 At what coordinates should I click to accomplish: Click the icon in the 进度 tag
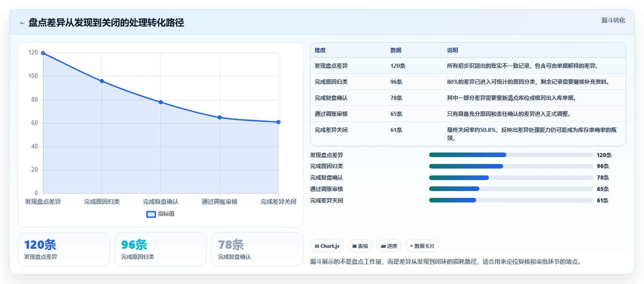click(383, 246)
